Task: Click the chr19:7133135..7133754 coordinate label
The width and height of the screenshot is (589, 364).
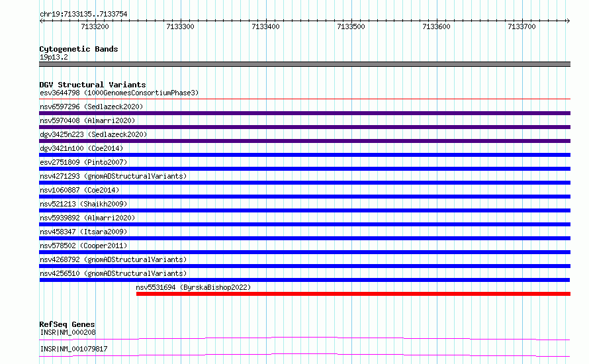Action: 83,14
